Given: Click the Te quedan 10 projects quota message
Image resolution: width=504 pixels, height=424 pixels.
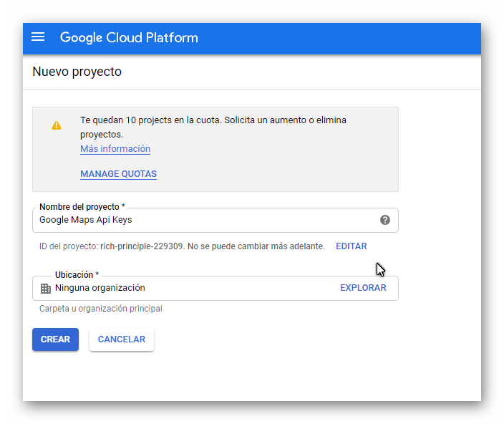Looking at the screenshot, I should click(x=213, y=127).
